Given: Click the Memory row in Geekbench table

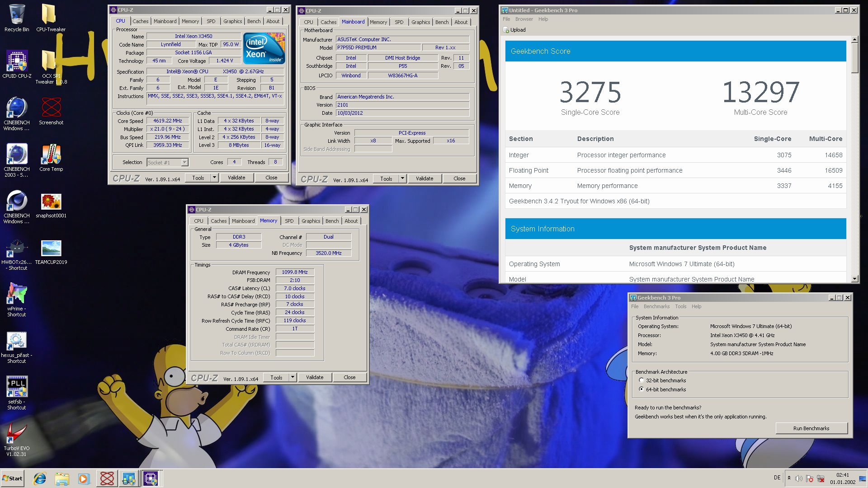Looking at the screenshot, I should pos(675,186).
